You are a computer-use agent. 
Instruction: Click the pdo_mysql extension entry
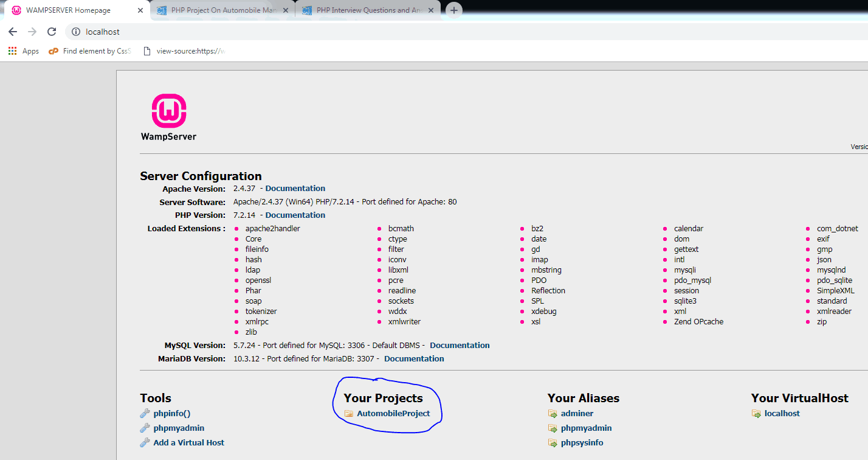click(x=692, y=281)
